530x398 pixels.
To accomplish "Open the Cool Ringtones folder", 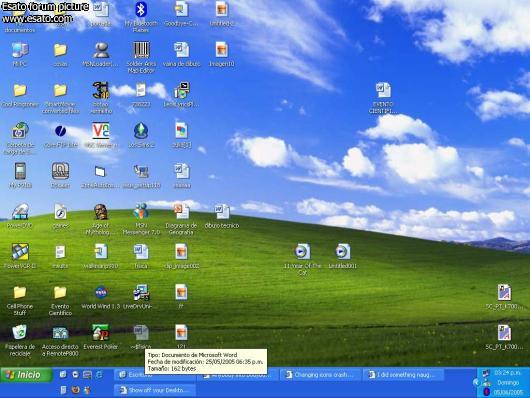I will click(x=20, y=91).
